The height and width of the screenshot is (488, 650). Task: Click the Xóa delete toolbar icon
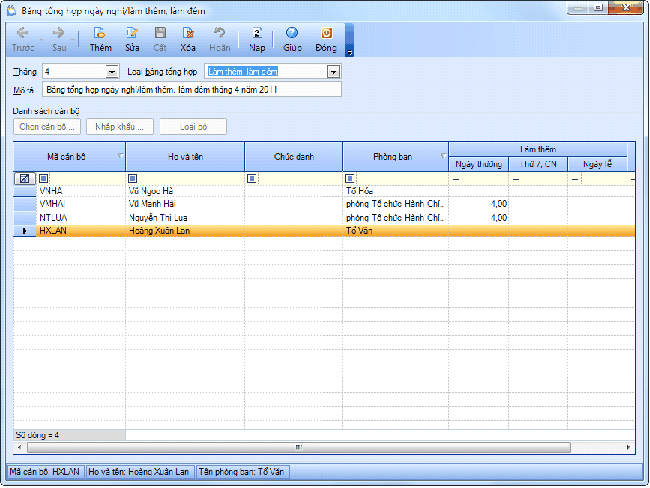click(188, 33)
